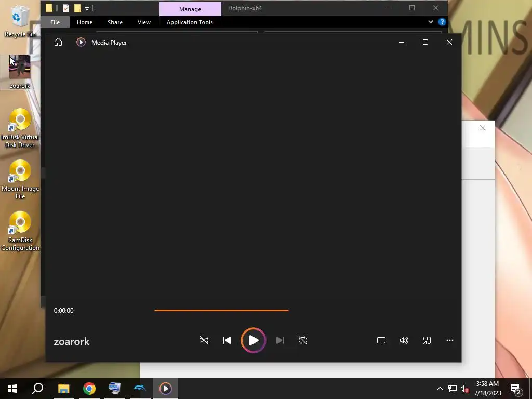Show hidden system tray icons
This screenshot has height=399, width=532.
tap(440, 389)
